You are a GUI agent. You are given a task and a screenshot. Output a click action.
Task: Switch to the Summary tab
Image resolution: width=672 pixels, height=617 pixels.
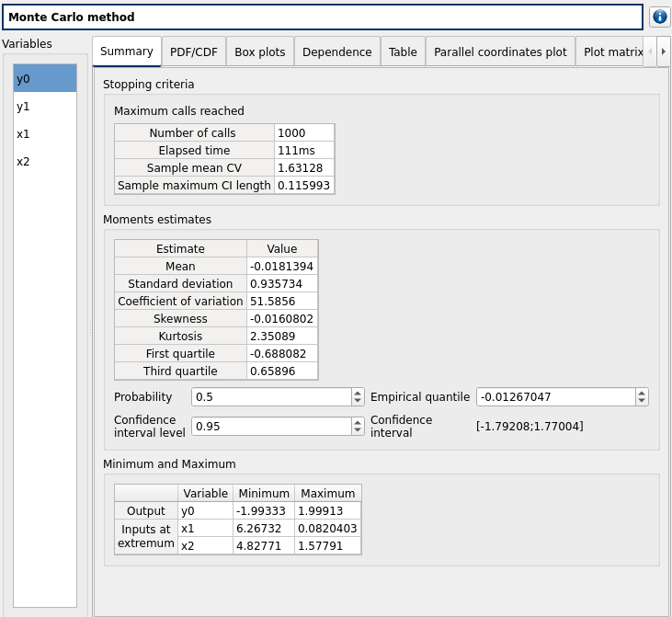(x=127, y=51)
